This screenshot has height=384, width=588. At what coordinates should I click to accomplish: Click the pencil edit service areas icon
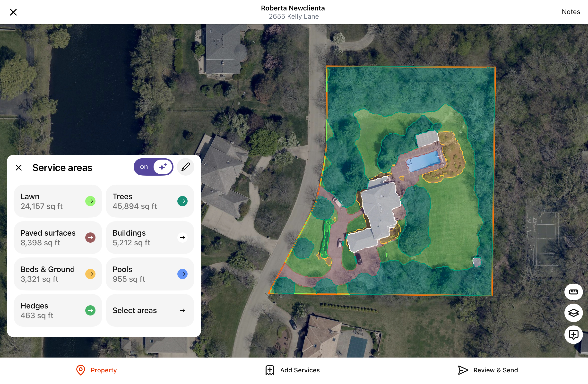[186, 167]
